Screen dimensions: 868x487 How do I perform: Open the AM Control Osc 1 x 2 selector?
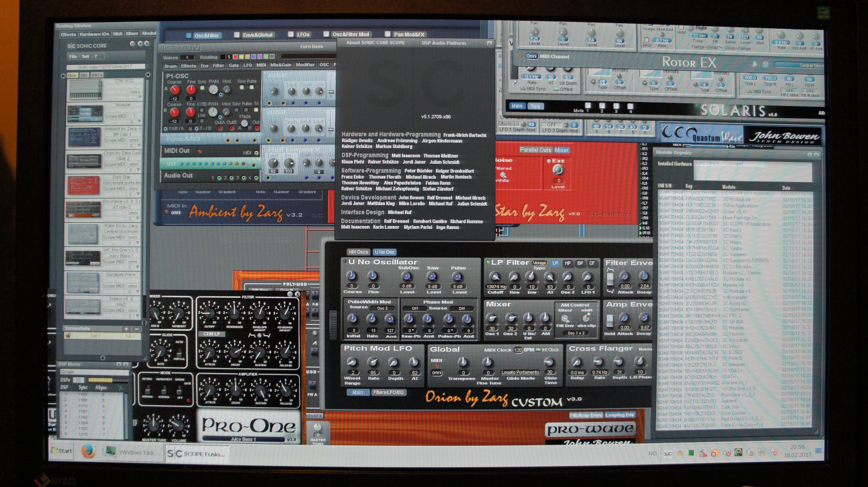coord(576,333)
